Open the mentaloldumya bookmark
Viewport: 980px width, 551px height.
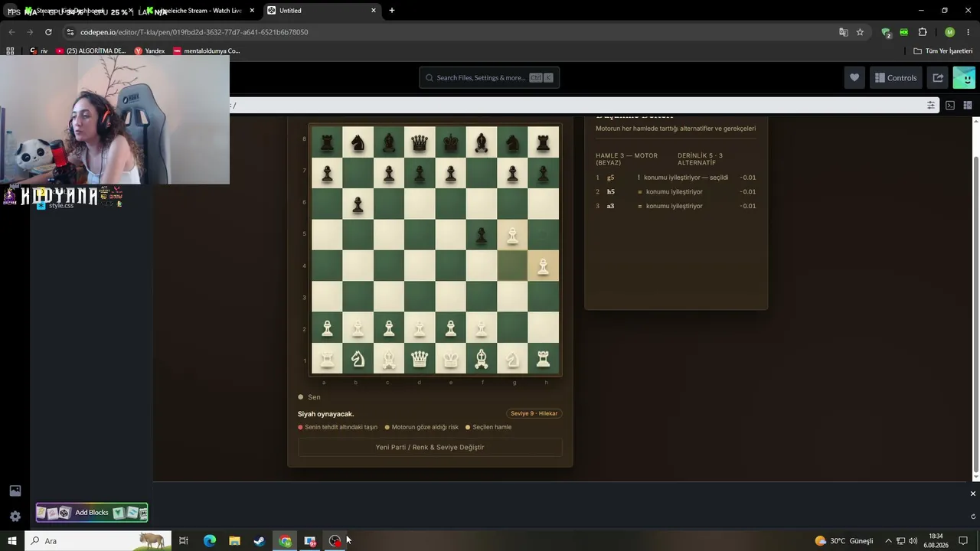(207, 51)
